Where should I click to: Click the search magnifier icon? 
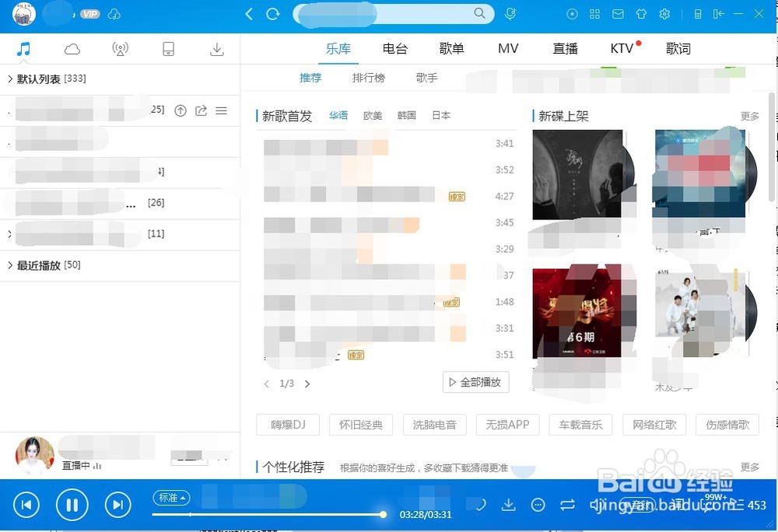pos(479,13)
